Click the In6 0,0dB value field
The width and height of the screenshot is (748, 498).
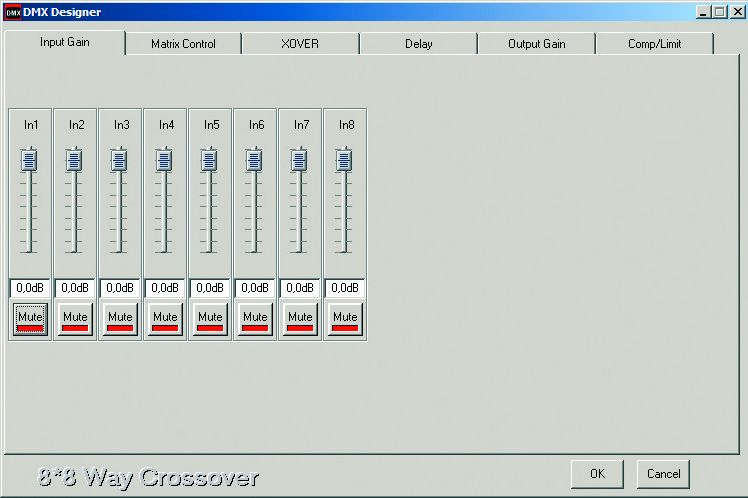pyautogui.click(x=255, y=288)
